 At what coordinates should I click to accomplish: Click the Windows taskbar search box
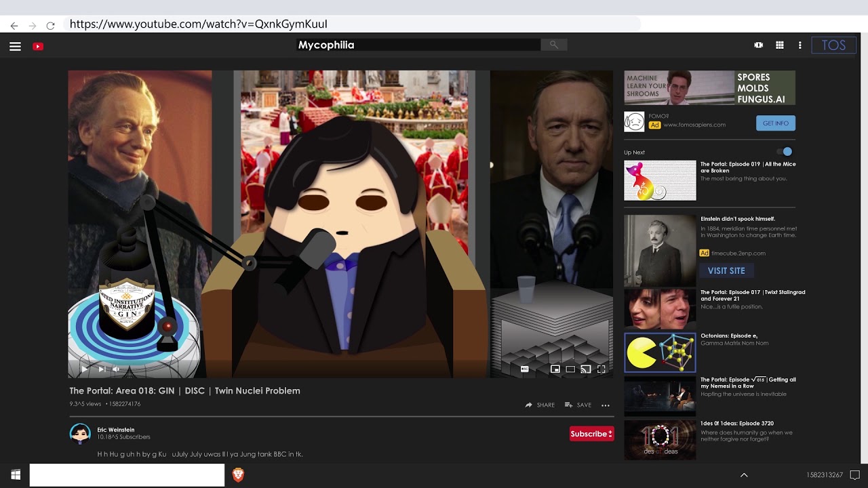point(127,474)
